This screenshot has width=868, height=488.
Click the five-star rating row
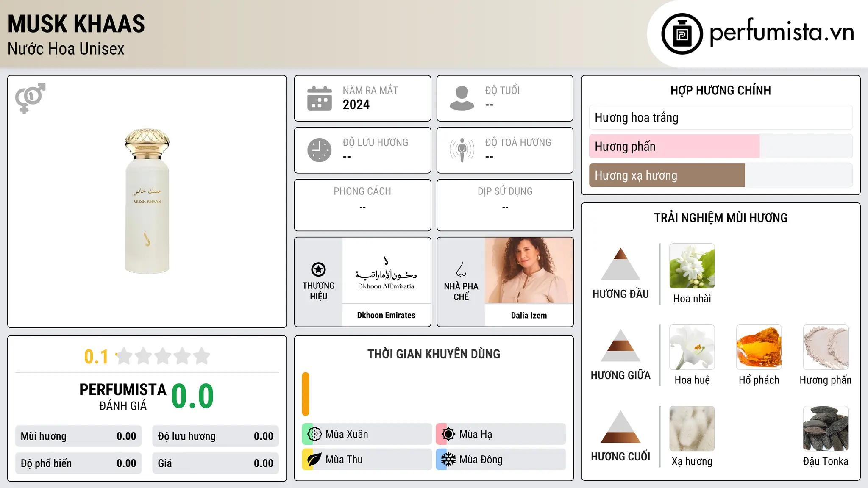[163, 356]
